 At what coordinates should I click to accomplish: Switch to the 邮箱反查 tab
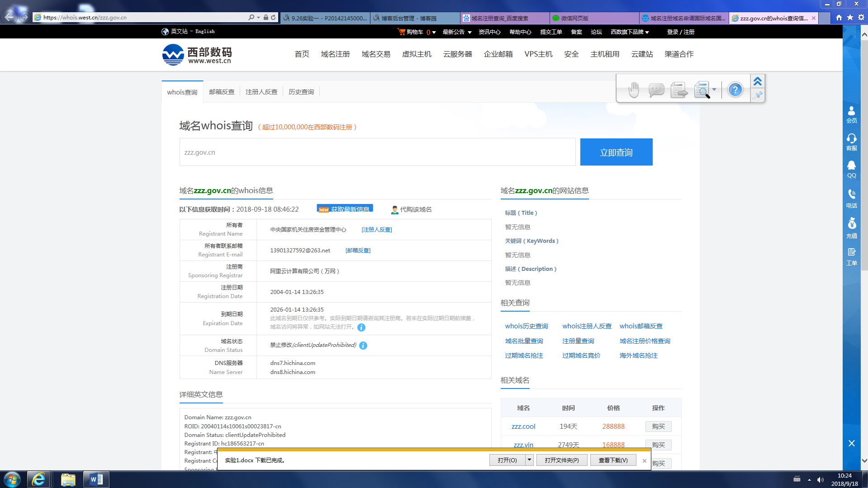[222, 92]
